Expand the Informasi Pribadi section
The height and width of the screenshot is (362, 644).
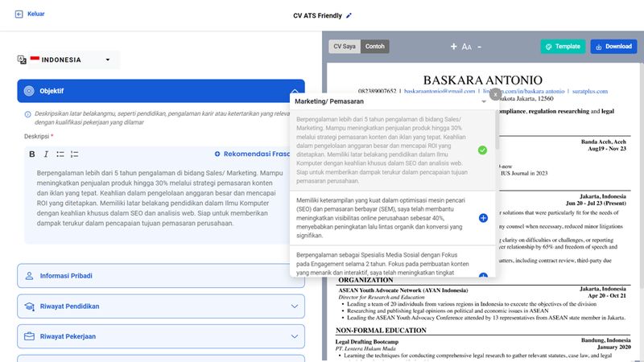(x=161, y=276)
